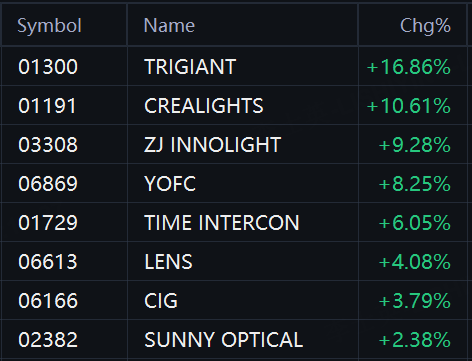Click the +4.08% change value

point(415,262)
